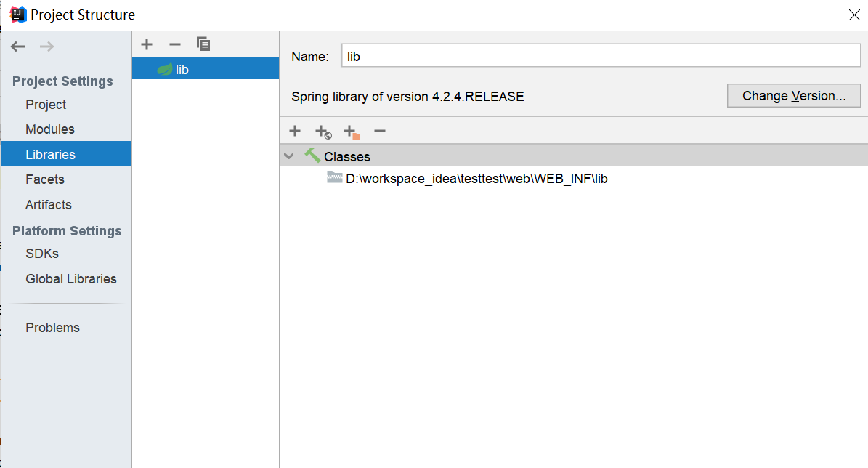Go back with the left arrow
The height and width of the screenshot is (468, 868).
point(17,47)
